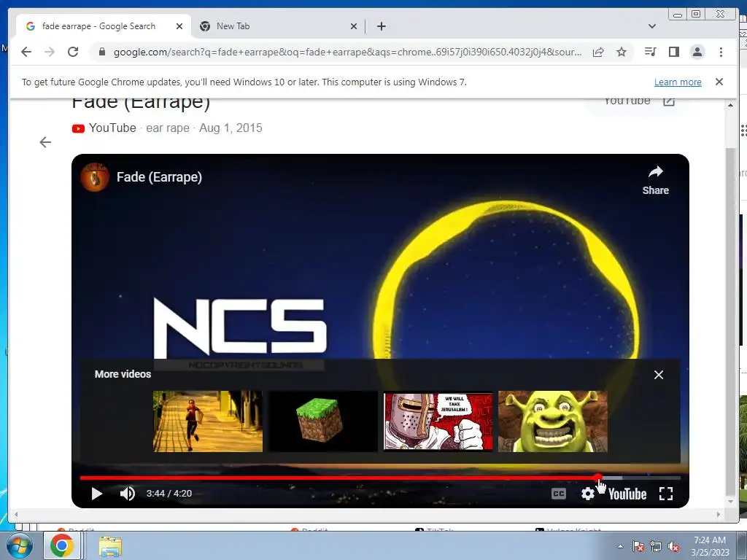Open the media control button in toolbar
747x560 pixels.
pyautogui.click(x=650, y=52)
